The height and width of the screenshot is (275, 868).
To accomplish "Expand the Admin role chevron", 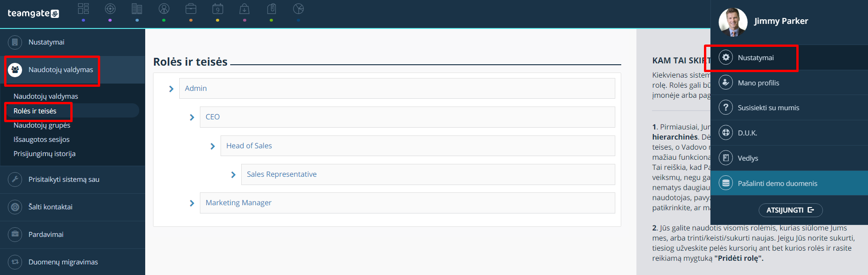I will coord(171,89).
